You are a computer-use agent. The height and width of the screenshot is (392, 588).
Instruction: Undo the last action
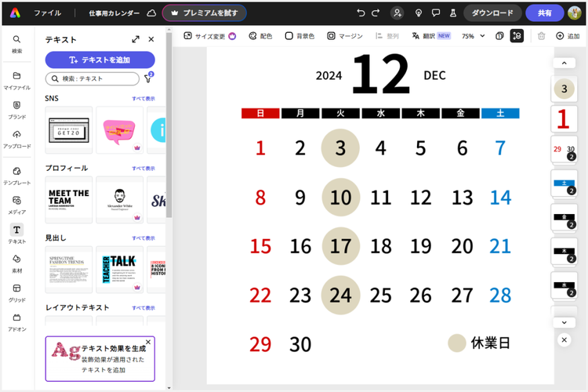(361, 13)
